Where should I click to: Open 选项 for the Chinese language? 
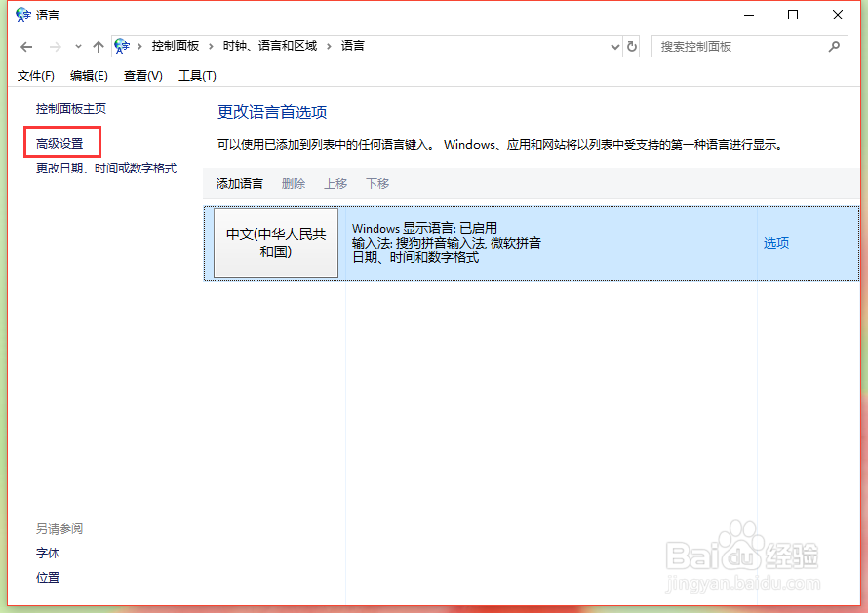775,243
